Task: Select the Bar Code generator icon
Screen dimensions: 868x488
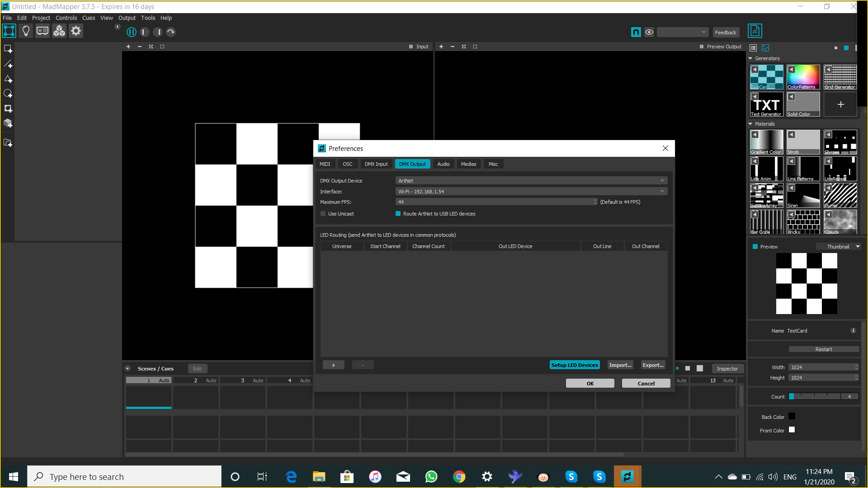Action: (x=767, y=223)
